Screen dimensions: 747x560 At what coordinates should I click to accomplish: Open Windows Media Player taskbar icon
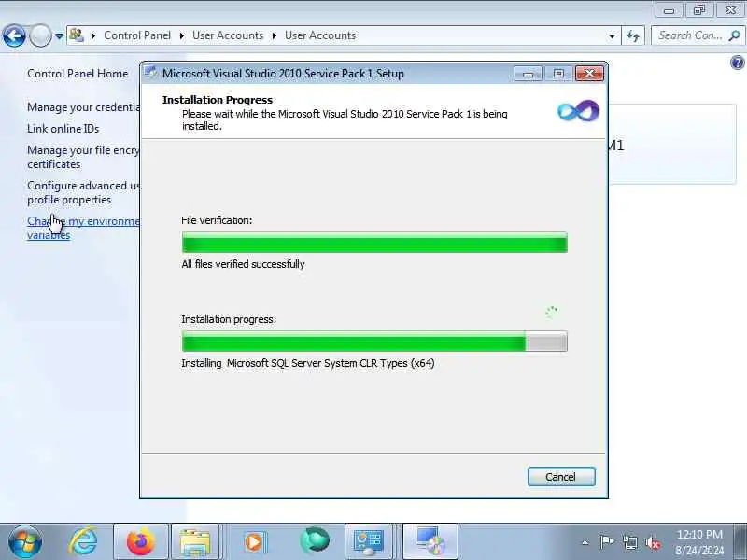254,542
